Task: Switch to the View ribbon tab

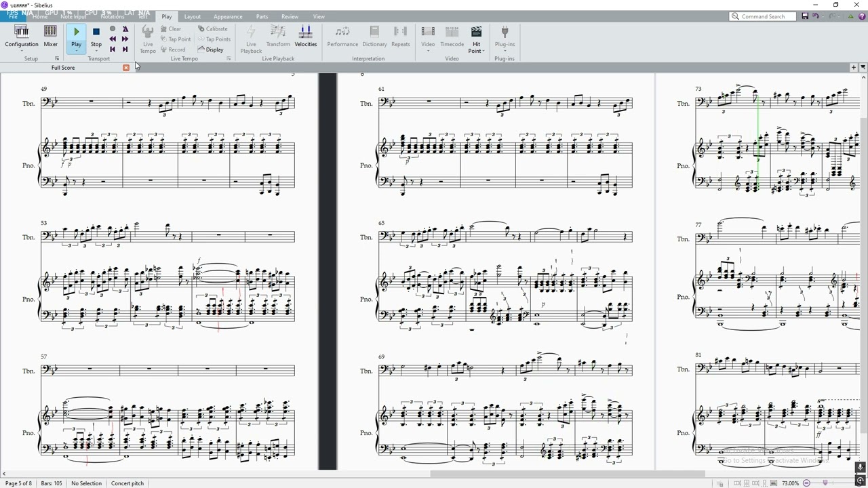Action: pos(319,16)
